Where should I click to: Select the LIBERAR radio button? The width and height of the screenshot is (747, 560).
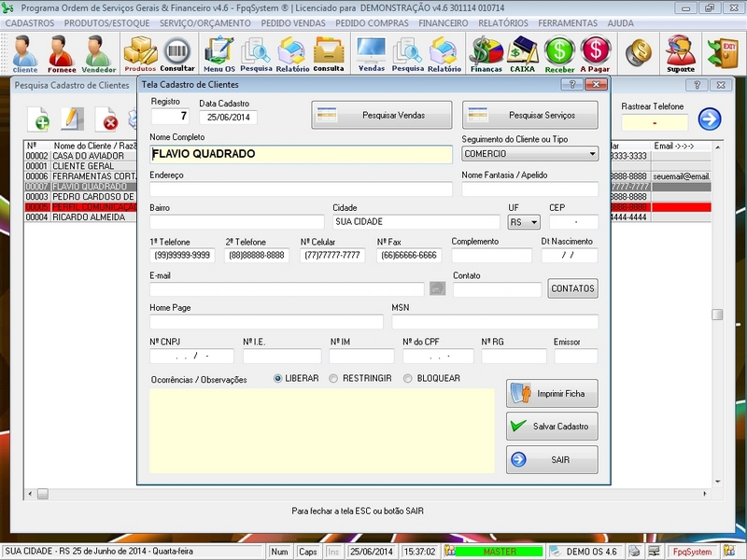275,377
